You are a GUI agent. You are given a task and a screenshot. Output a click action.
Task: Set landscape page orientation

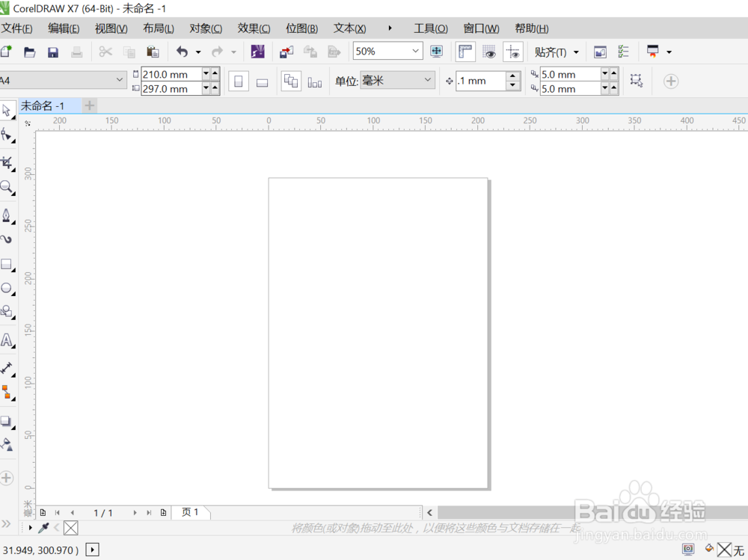262,82
